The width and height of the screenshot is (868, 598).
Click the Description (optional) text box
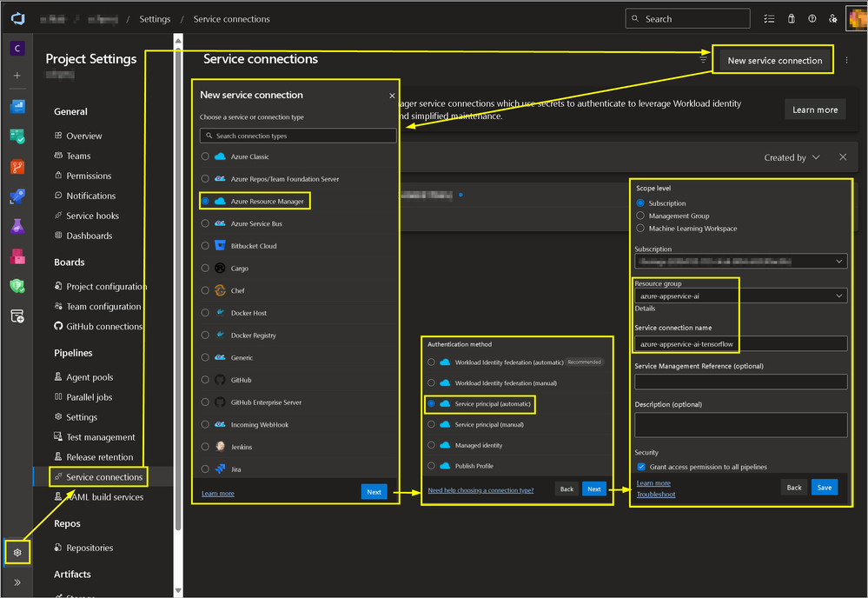click(740, 425)
